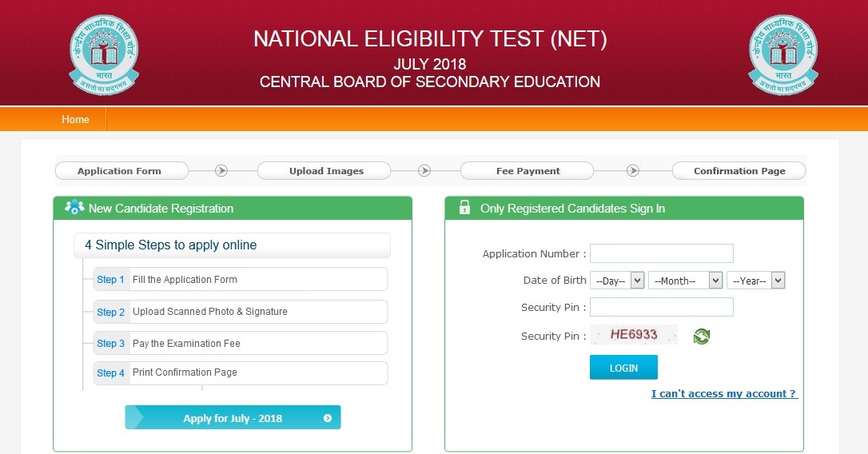Open the Day dropdown for birth date
This screenshot has height=454, width=868.
(x=617, y=280)
